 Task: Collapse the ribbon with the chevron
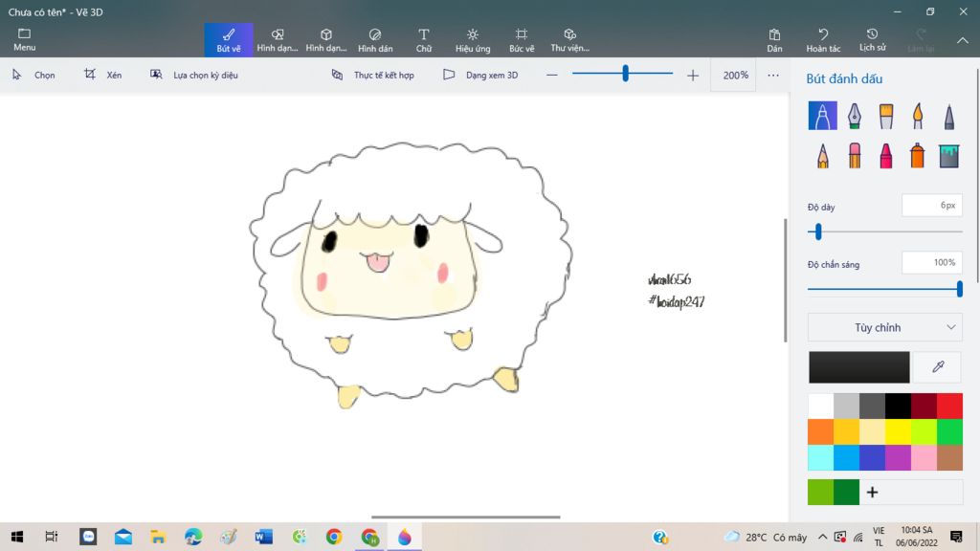(963, 40)
